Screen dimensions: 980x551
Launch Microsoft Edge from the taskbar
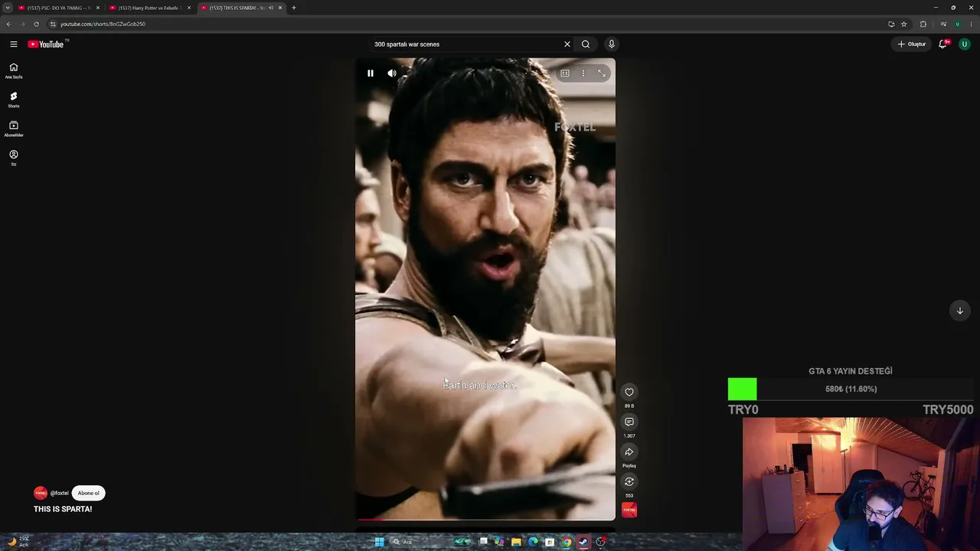(533, 542)
